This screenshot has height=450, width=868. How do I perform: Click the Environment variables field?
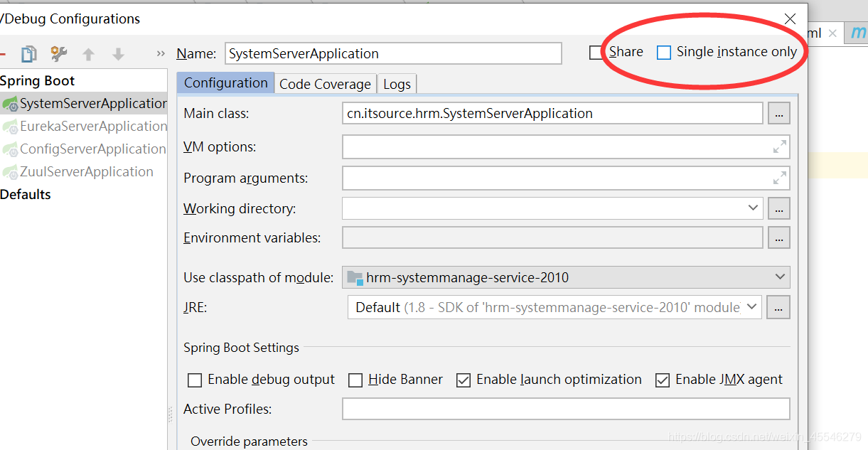point(552,237)
